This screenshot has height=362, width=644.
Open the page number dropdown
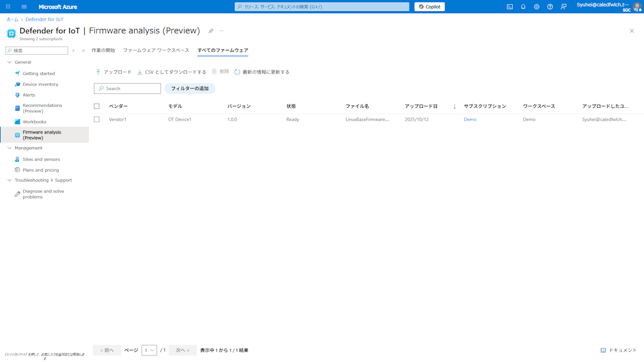(x=149, y=350)
